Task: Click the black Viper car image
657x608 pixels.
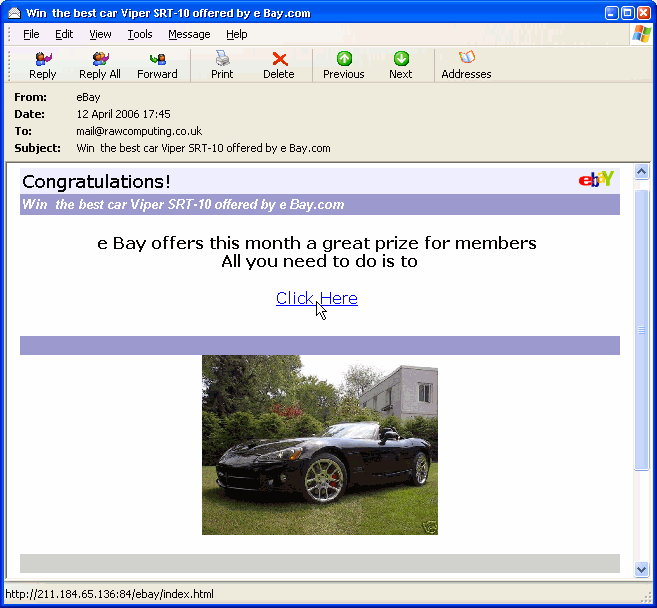Action: (x=319, y=445)
